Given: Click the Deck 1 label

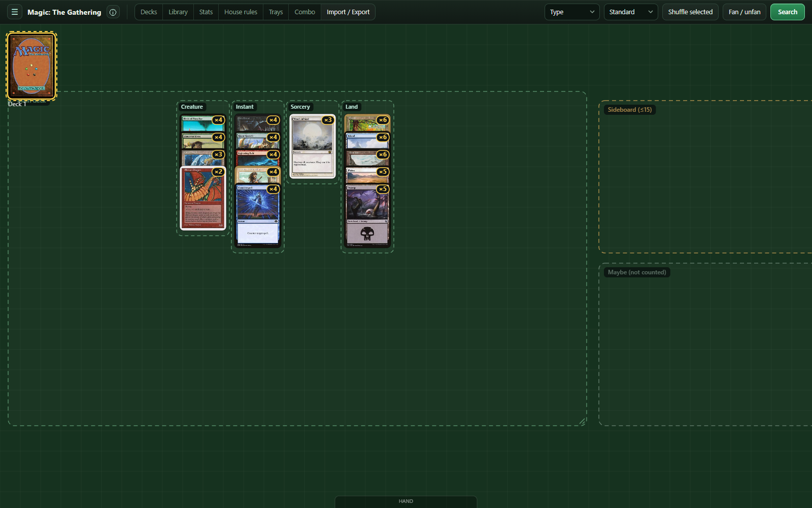Looking at the screenshot, I should pos(17,104).
